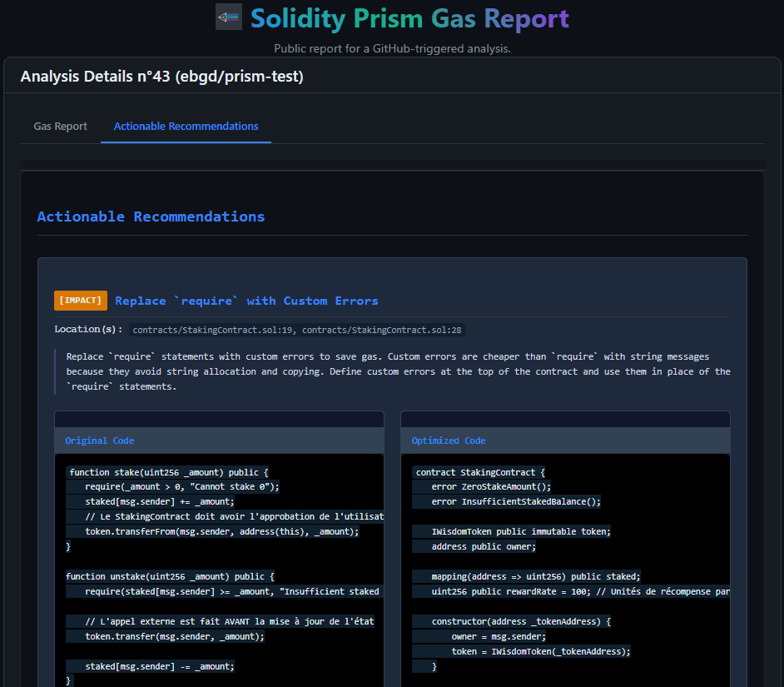Click the Actionable Recommendations section heading
The height and width of the screenshot is (687, 784).
pos(150,216)
